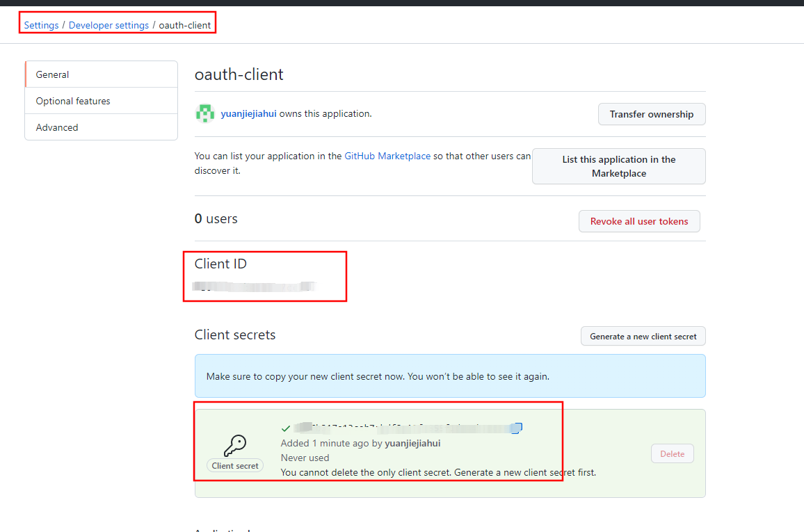Viewport: 804px width, 532px height.
Task: Click the Client secret label badge
Action: (x=235, y=466)
